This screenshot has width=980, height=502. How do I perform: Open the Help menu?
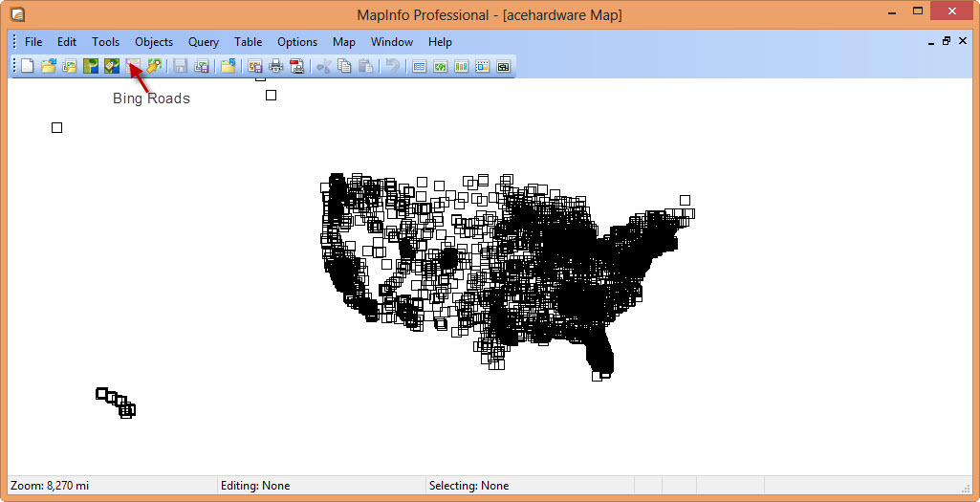click(x=440, y=42)
